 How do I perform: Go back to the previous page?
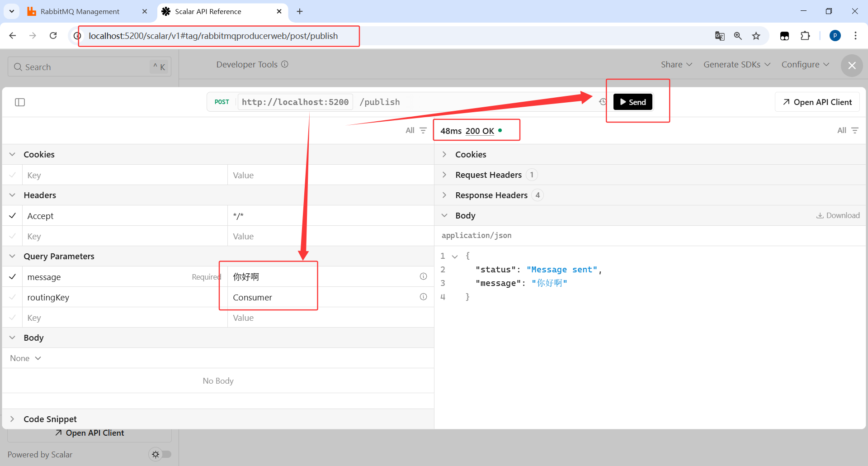[x=13, y=36]
